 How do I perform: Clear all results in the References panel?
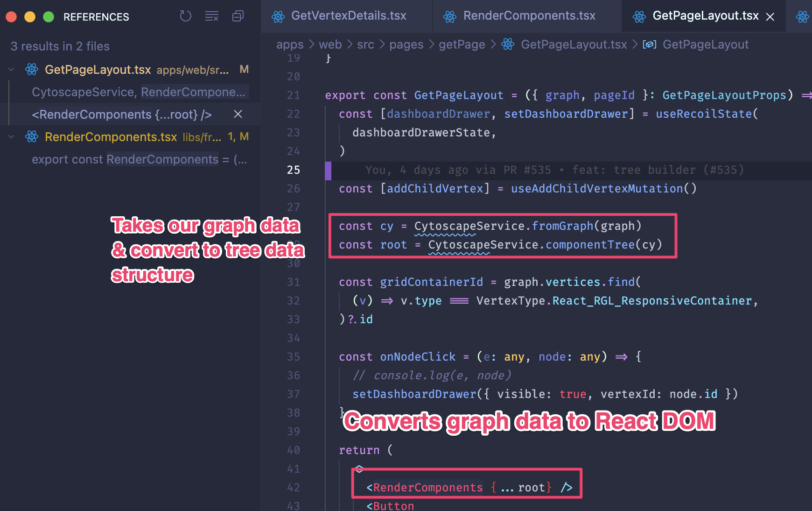[x=211, y=16]
